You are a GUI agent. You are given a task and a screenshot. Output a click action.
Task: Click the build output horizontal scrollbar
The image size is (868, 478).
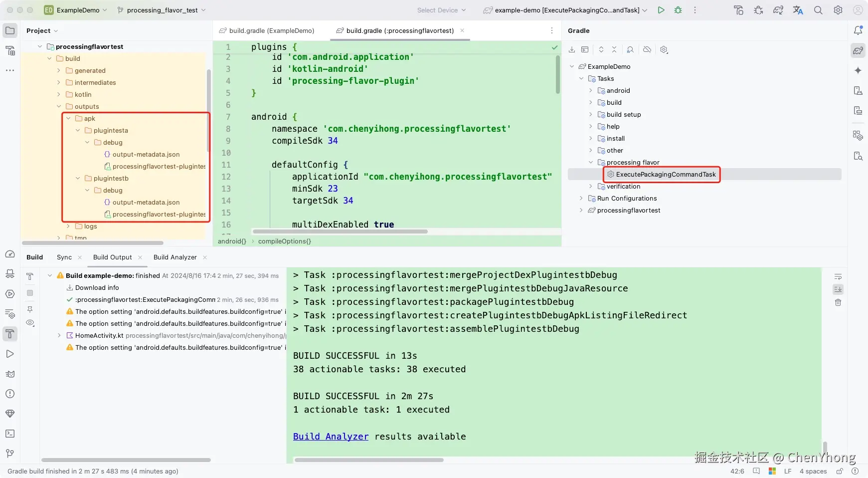pyautogui.click(x=369, y=460)
